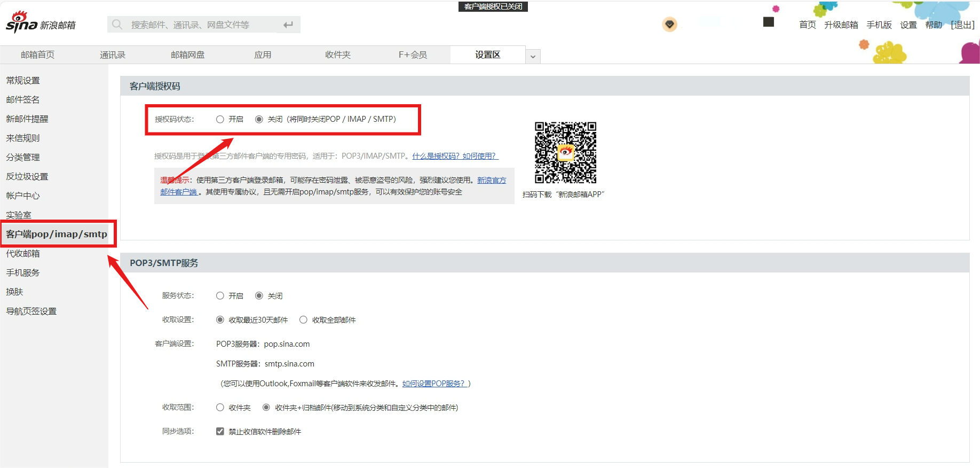Open 代收邮箱 in sidebar
The width and height of the screenshot is (980, 468).
(x=23, y=253)
